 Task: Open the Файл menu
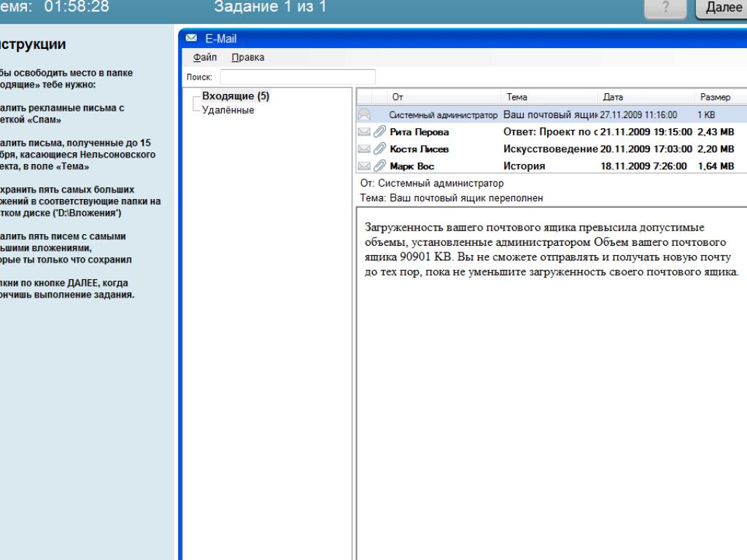click(x=205, y=57)
